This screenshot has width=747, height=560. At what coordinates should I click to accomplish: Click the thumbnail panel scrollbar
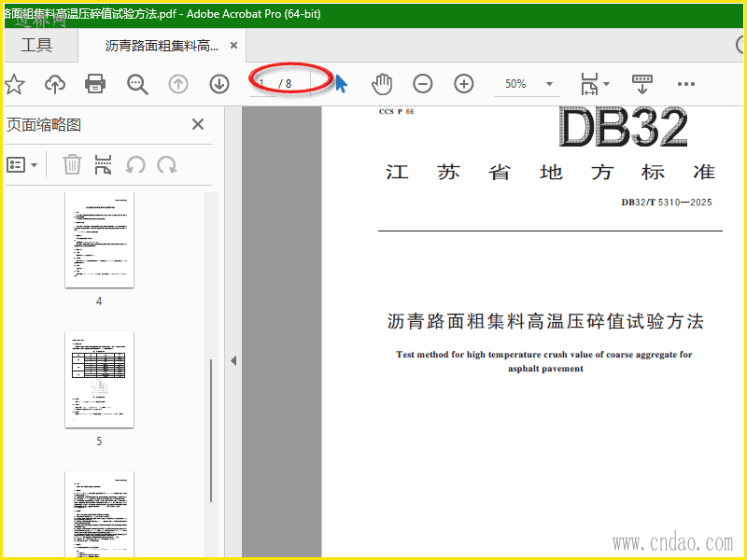pos(211,431)
